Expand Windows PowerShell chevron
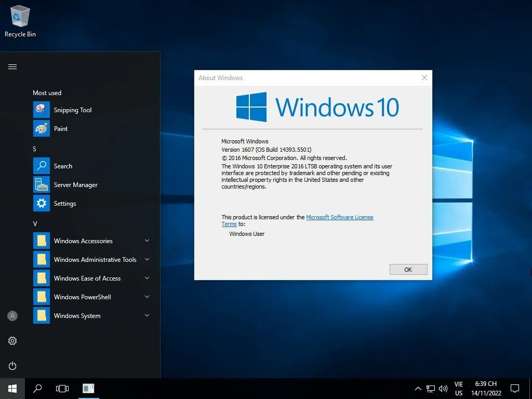Viewport: 532px width, 399px height. click(147, 297)
